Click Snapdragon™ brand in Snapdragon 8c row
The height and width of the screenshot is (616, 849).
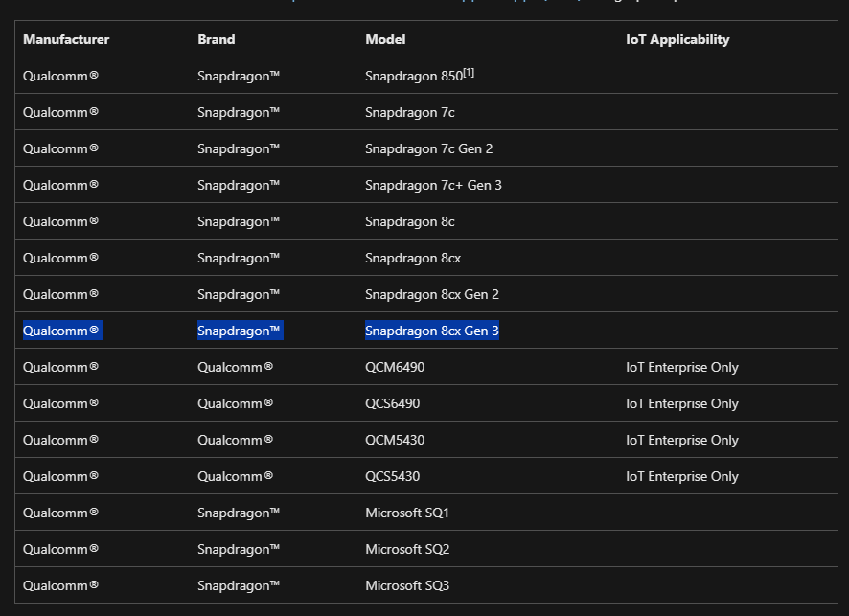coord(239,221)
